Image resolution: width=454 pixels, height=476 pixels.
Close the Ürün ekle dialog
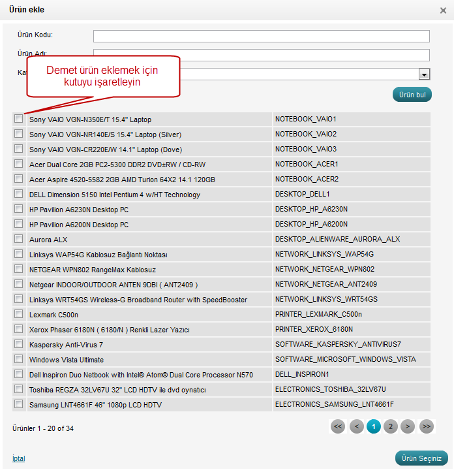coord(444,10)
